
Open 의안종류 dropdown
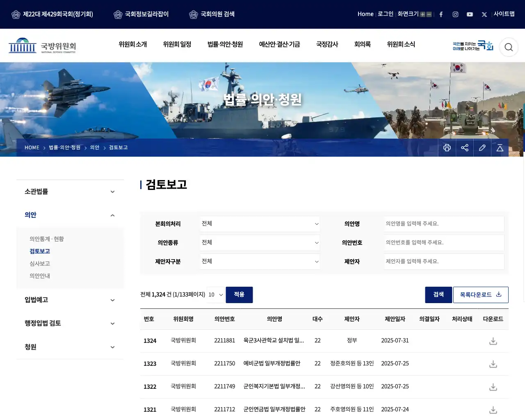pos(260,243)
